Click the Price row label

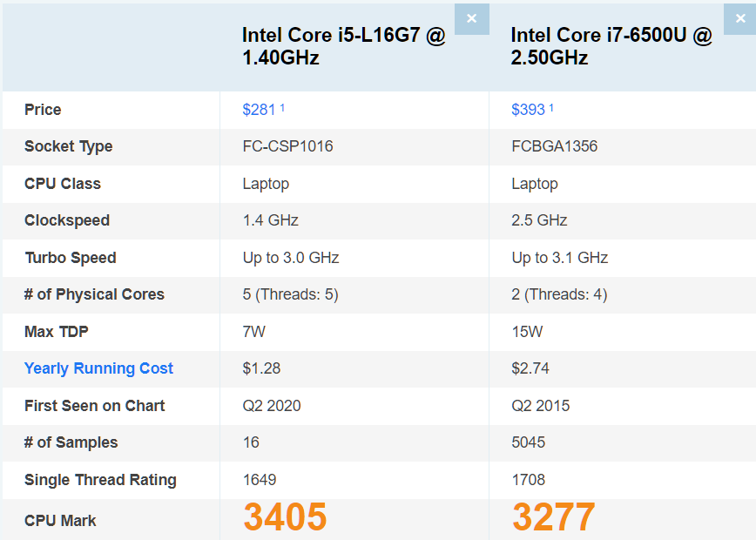(43, 110)
